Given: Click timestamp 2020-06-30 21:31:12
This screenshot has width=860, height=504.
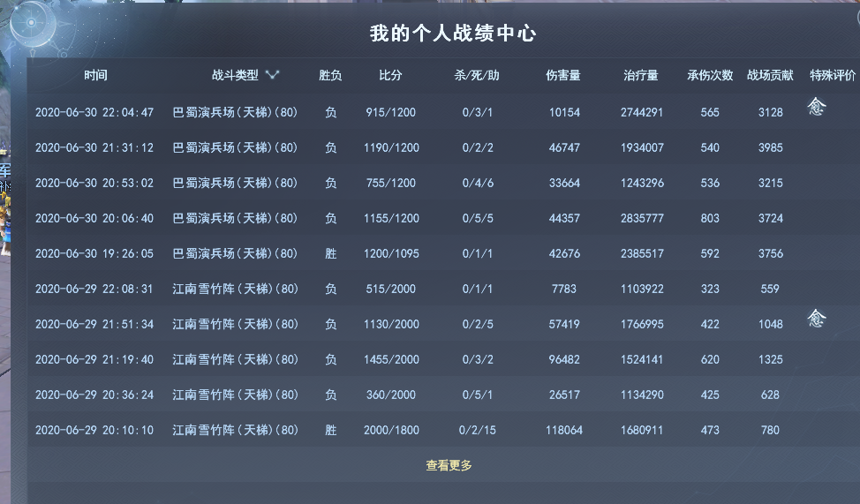Looking at the screenshot, I should click(94, 147).
